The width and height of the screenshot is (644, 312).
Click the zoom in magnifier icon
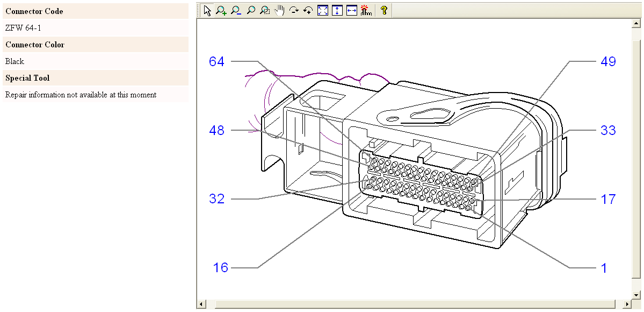click(221, 10)
